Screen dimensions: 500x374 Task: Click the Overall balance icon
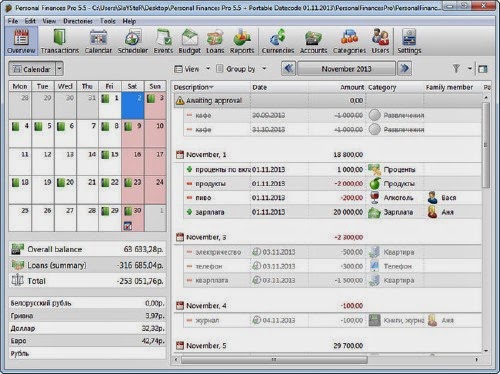coord(17,249)
